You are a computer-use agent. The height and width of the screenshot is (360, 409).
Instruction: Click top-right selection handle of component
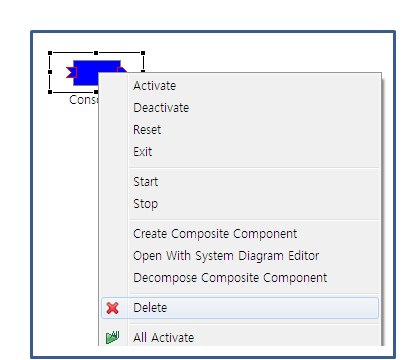tap(143, 53)
